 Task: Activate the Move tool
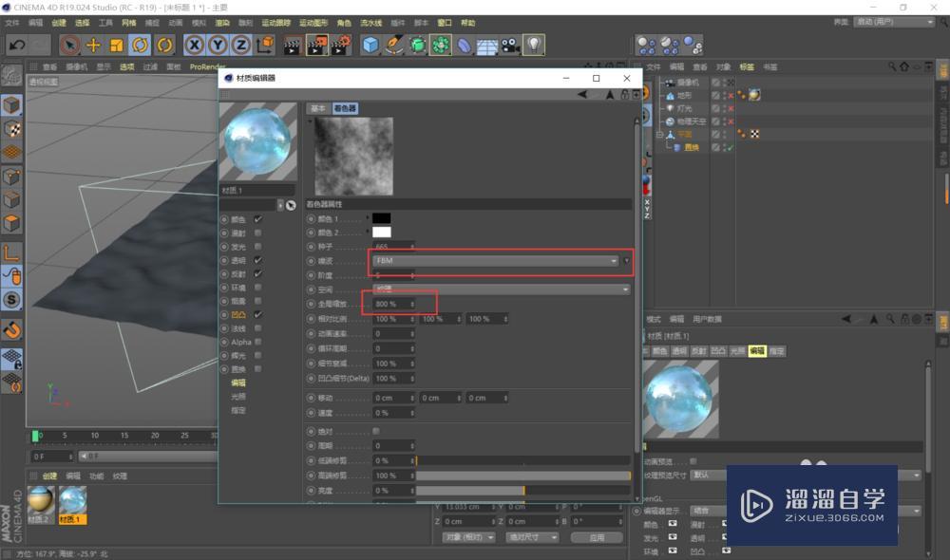click(93, 45)
